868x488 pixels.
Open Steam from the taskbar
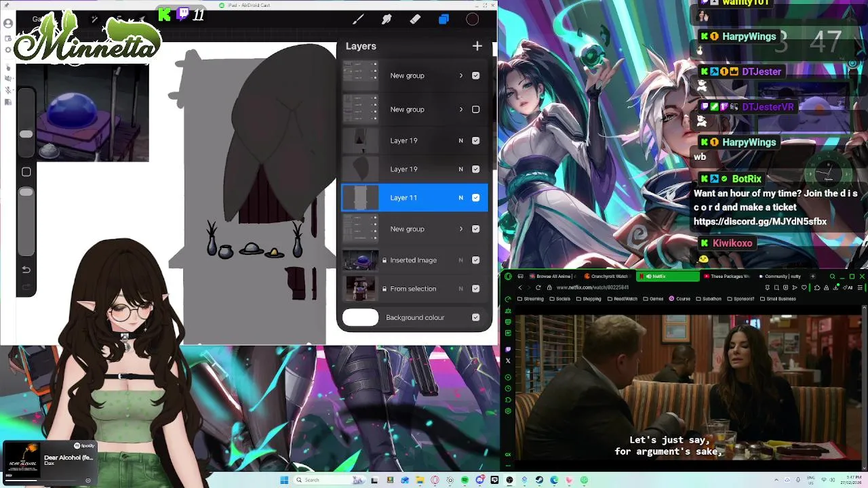[539, 480]
